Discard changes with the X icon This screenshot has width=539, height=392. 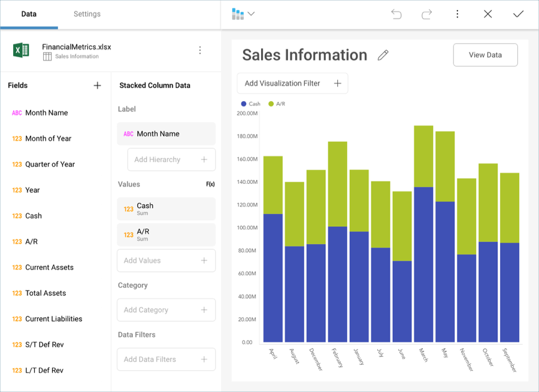[487, 14]
